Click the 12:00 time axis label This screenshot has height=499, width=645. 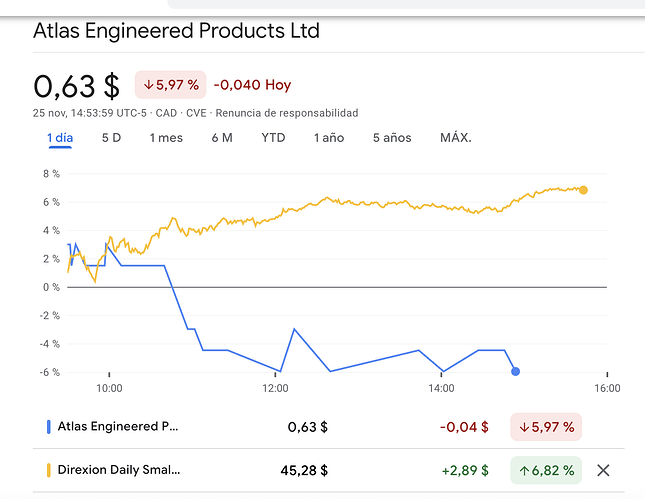point(275,388)
